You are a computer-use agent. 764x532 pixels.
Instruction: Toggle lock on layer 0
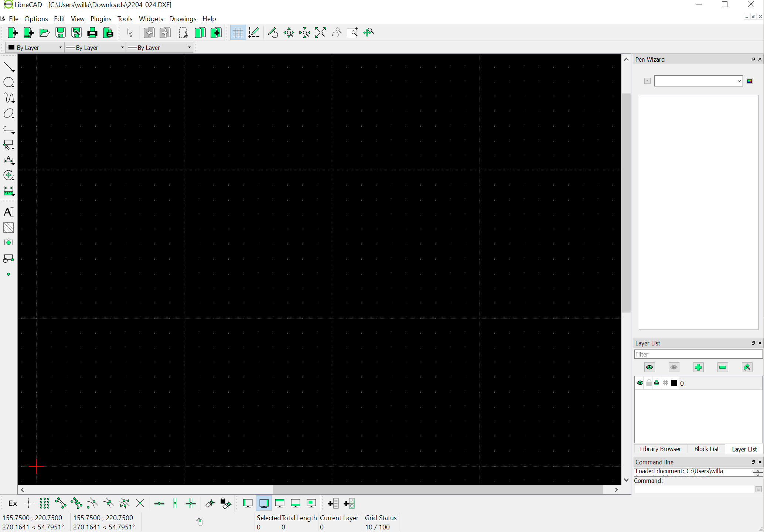click(649, 383)
